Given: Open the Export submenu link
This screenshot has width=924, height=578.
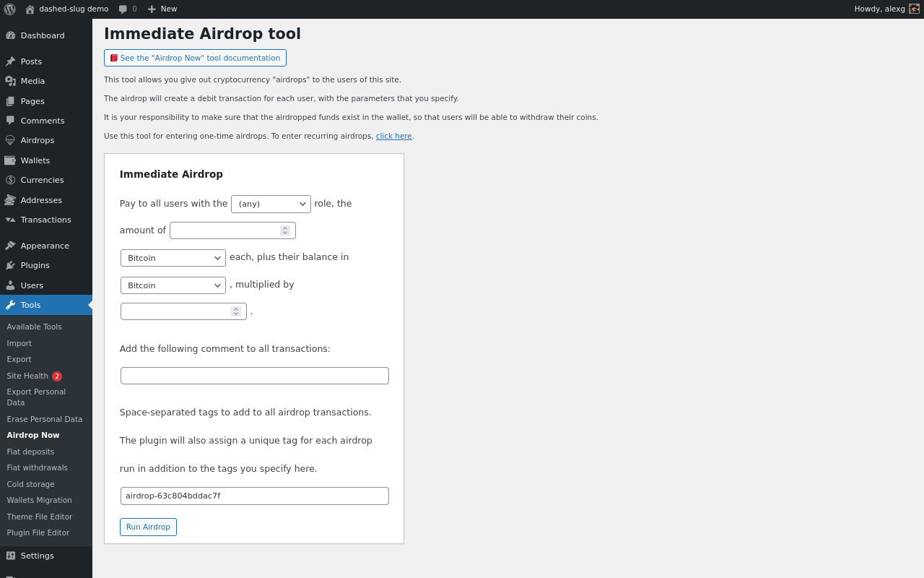Looking at the screenshot, I should coord(19,360).
